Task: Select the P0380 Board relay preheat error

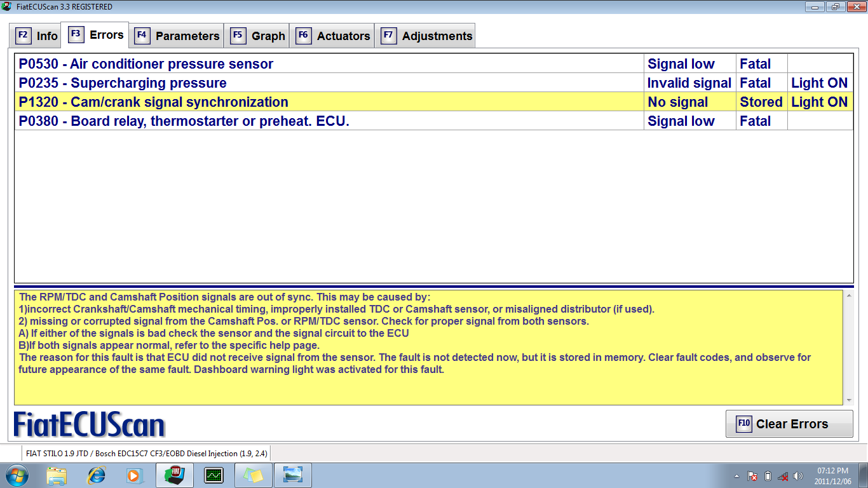Action: point(434,121)
